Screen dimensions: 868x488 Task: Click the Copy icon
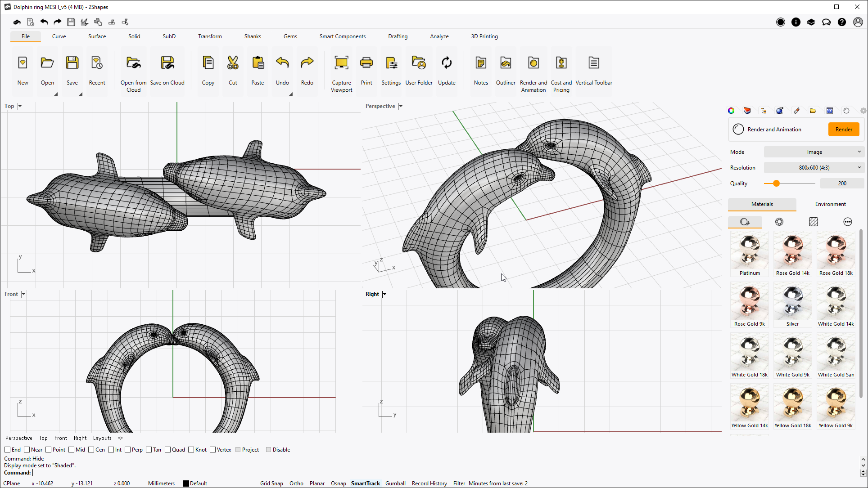click(208, 63)
